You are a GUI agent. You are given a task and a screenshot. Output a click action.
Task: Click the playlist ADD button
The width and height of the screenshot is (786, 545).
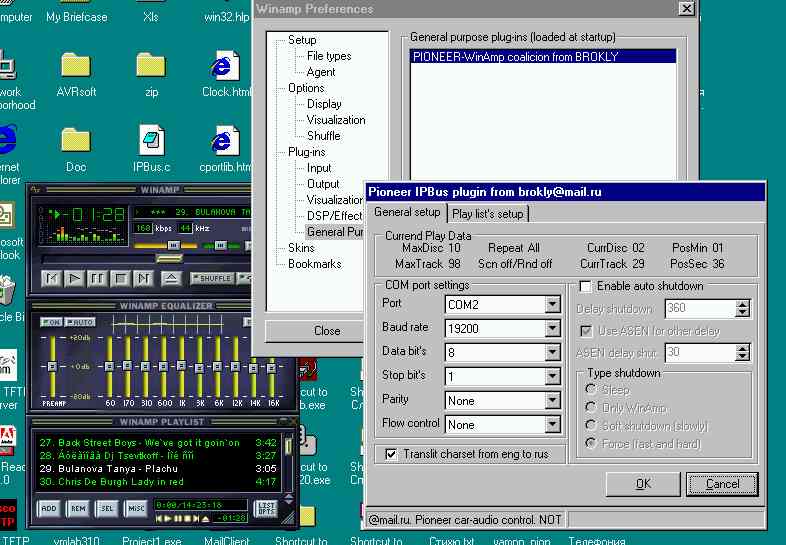click(x=49, y=508)
